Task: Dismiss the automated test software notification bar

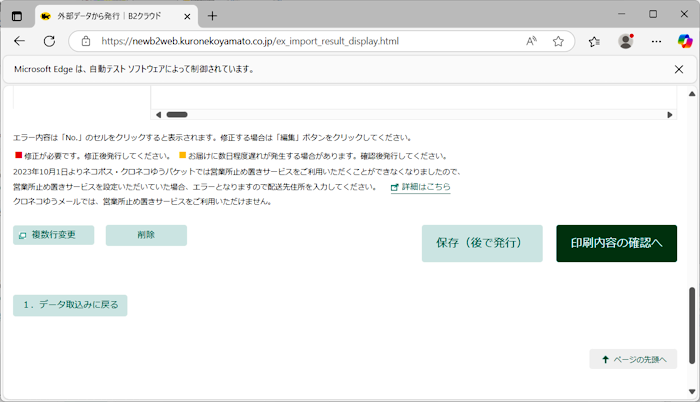Action: pos(679,69)
